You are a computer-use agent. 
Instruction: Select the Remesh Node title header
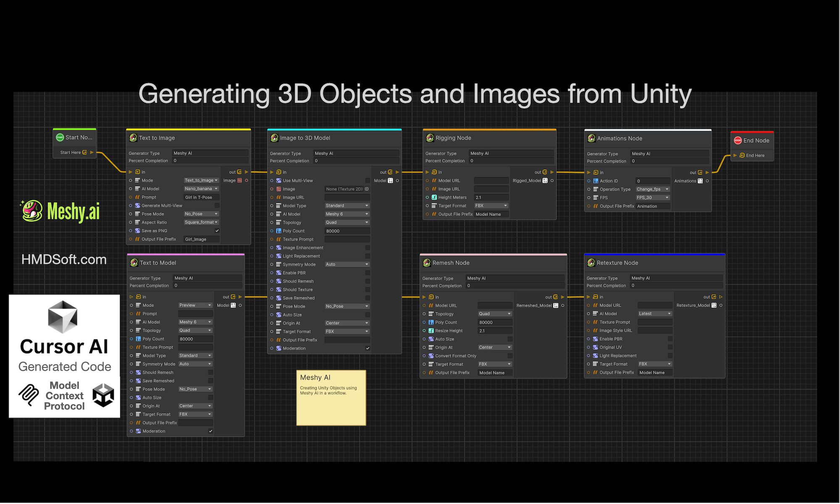451,262
